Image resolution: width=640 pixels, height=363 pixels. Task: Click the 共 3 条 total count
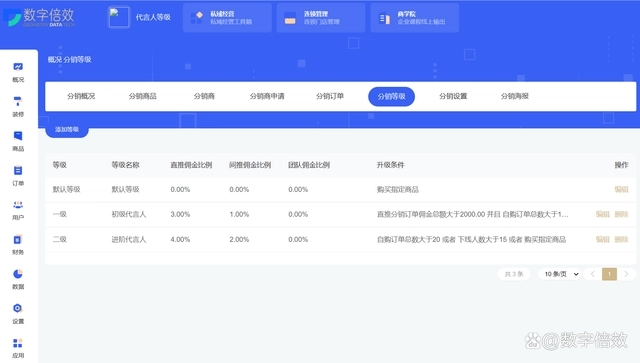coord(514,274)
